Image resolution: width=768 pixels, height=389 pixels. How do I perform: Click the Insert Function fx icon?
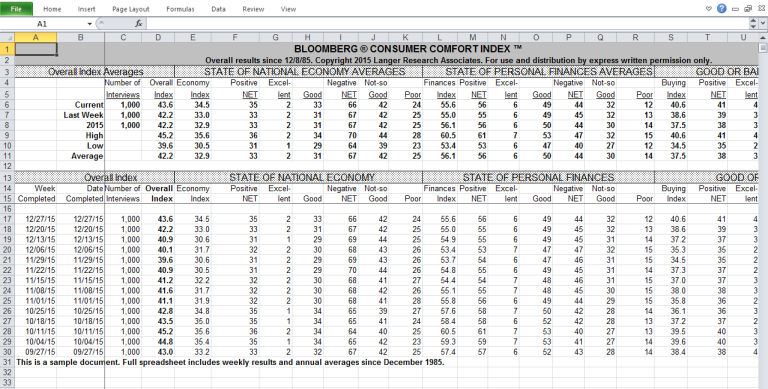click(139, 24)
